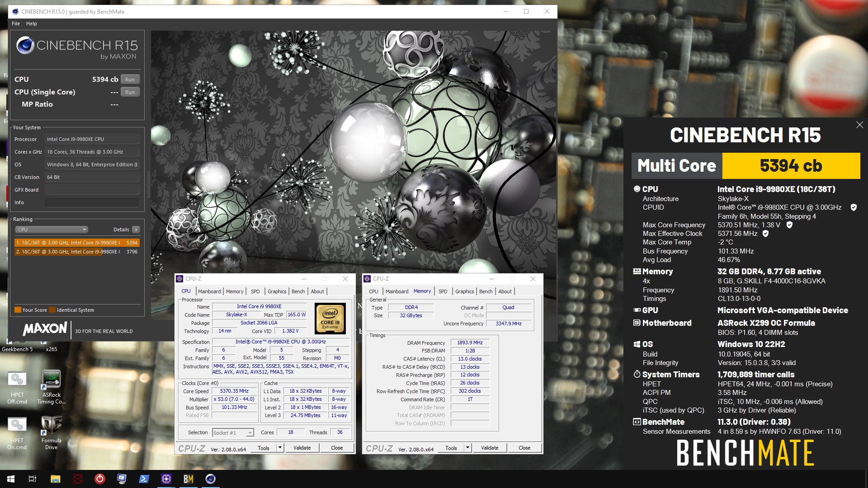This screenshot has width=868, height=488.
Task: Open ASRock Timing Configurator desktop icon
Action: coord(52,388)
